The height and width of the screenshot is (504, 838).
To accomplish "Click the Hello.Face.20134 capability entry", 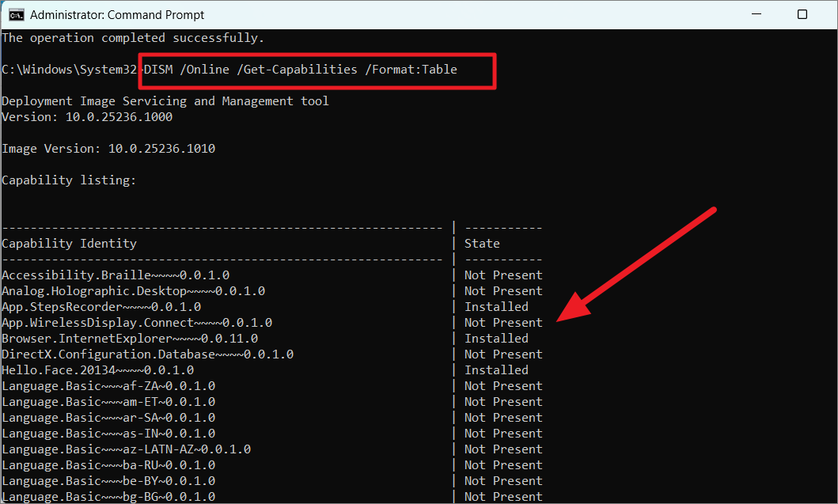I will pyautogui.click(x=97, y=370).
